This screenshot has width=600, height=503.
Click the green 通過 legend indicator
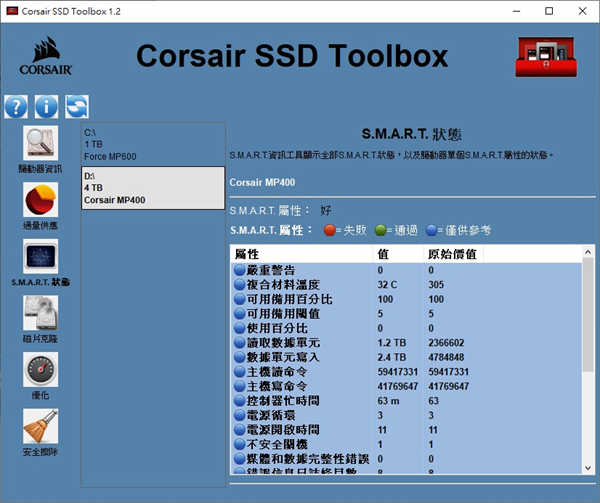tap(380, 230)
